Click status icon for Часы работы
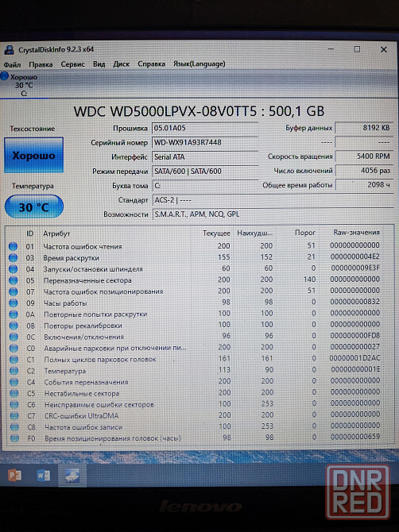 (x=14, y=303)
